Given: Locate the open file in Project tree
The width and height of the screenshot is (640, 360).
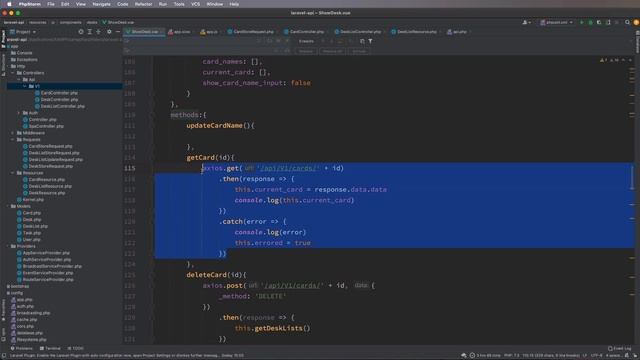Looking at the screenshot, I should (x=81, y=31).
